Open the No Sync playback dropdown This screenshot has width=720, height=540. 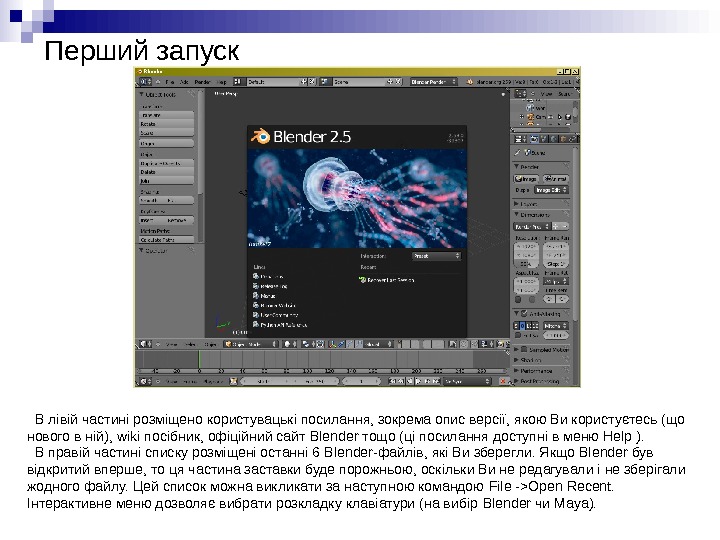coord(467,381)
